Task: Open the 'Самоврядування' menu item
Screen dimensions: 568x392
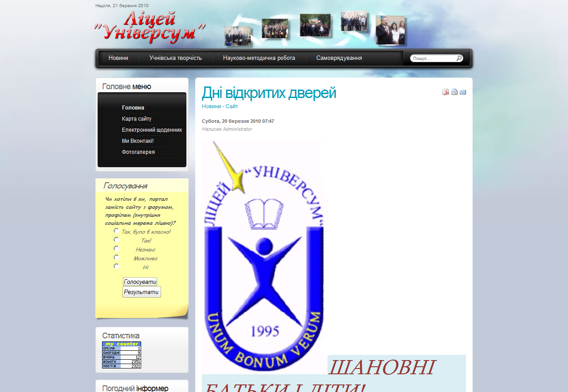Action: 339,58
